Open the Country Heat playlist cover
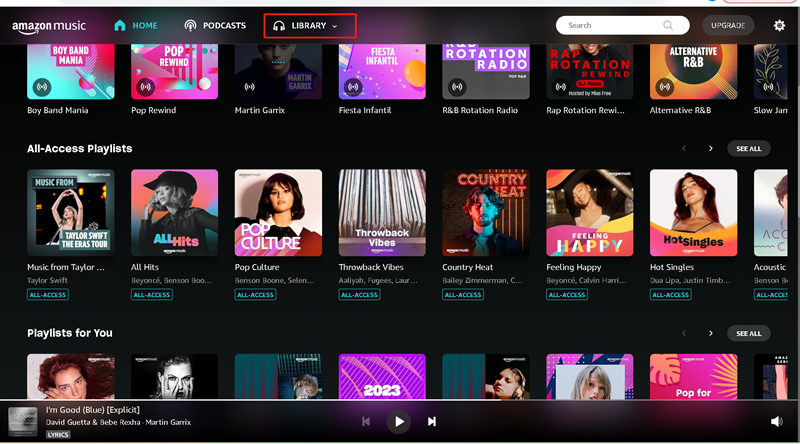This screenshot has height=444, width=800. pyautogui.click(x=486, y=212)
